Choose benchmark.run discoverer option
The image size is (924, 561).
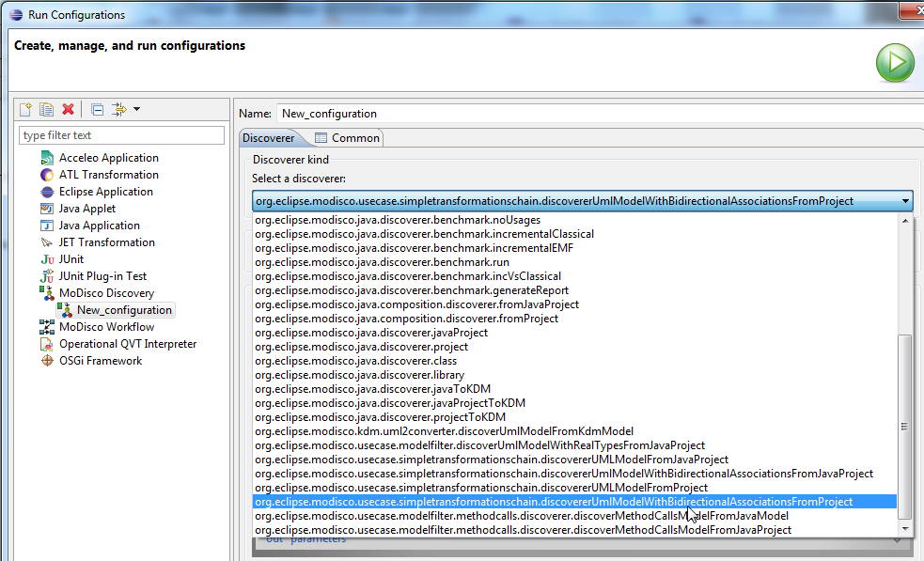[574, 263]
